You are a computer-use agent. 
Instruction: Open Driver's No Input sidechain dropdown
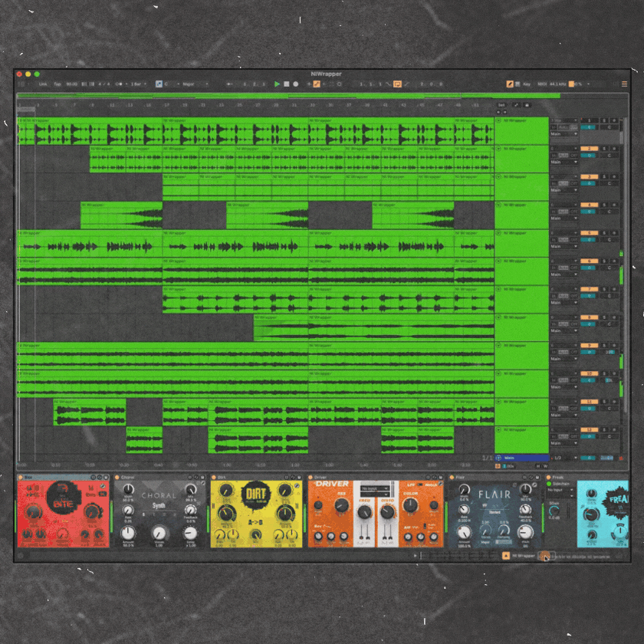pyautogui.click(x=375, y=488)
